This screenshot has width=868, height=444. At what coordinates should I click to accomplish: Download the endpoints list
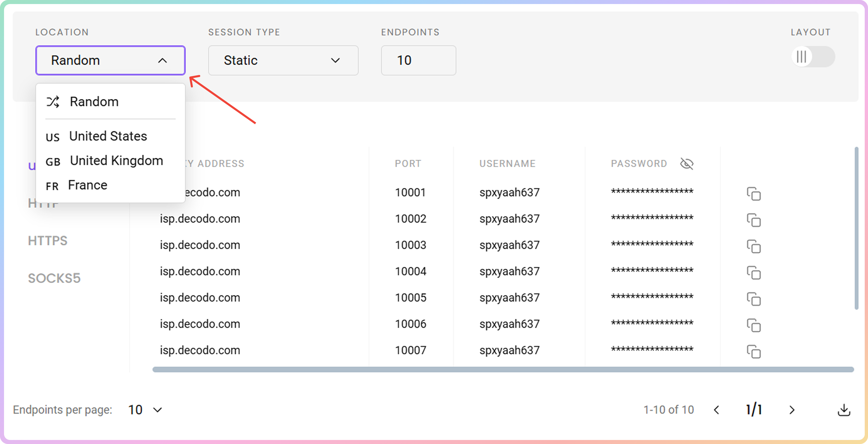(x=843, y=410)
